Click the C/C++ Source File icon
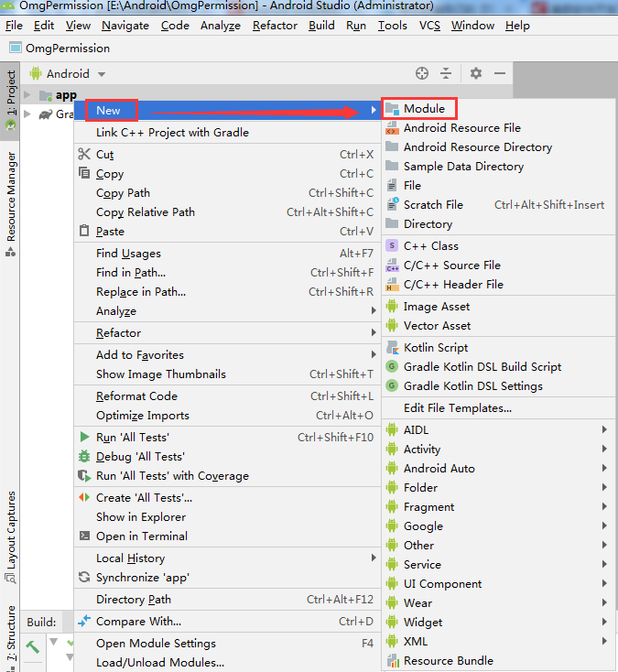The width and height of the screenshot is (618, 672). [x=392, y=266]
